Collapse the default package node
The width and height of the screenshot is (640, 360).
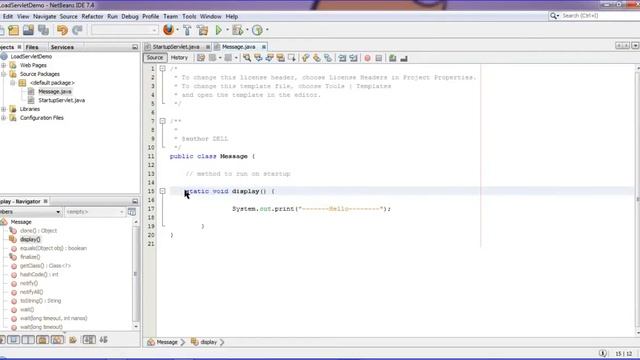(13, 83)
